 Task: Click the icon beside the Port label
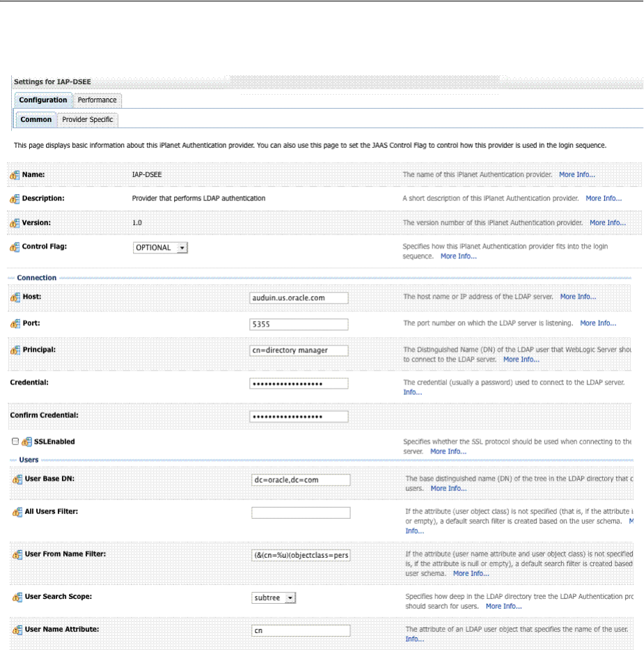15,324
